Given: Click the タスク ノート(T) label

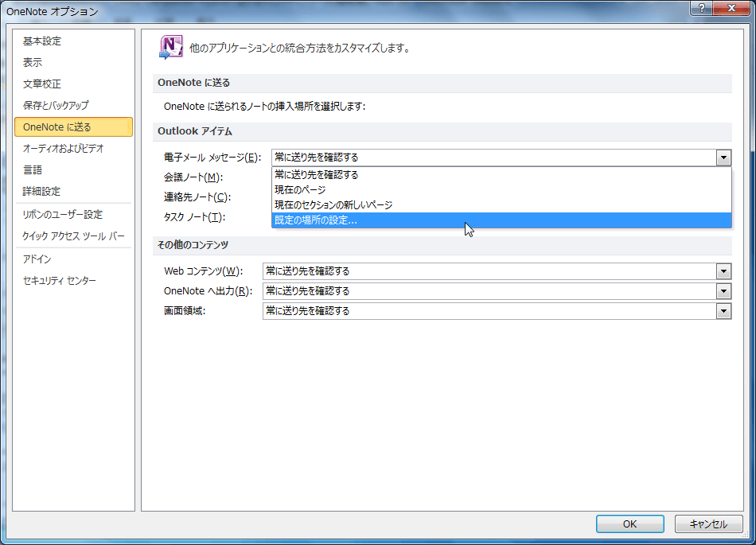Looking at the screenshot, I should pyautogui.click(x=194, y=217).
